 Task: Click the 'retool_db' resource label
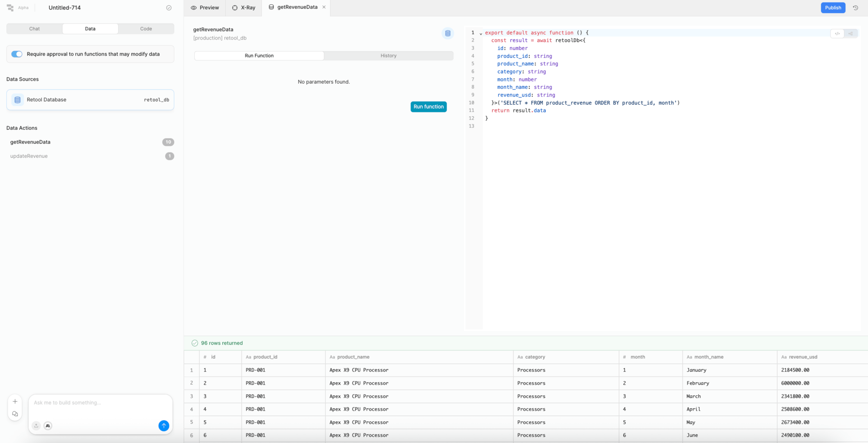point(156,100)
